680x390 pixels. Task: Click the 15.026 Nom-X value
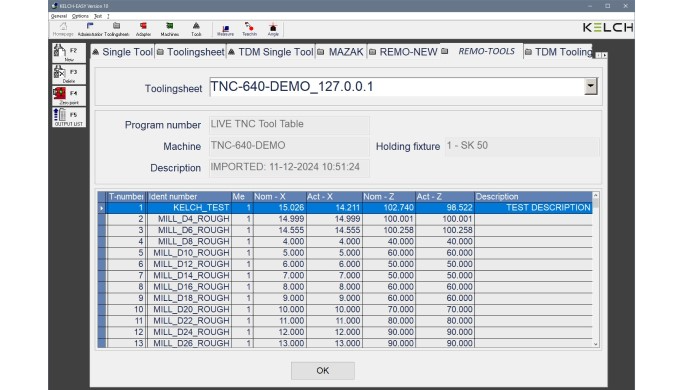pyautogui.click(x=279, y=208)
